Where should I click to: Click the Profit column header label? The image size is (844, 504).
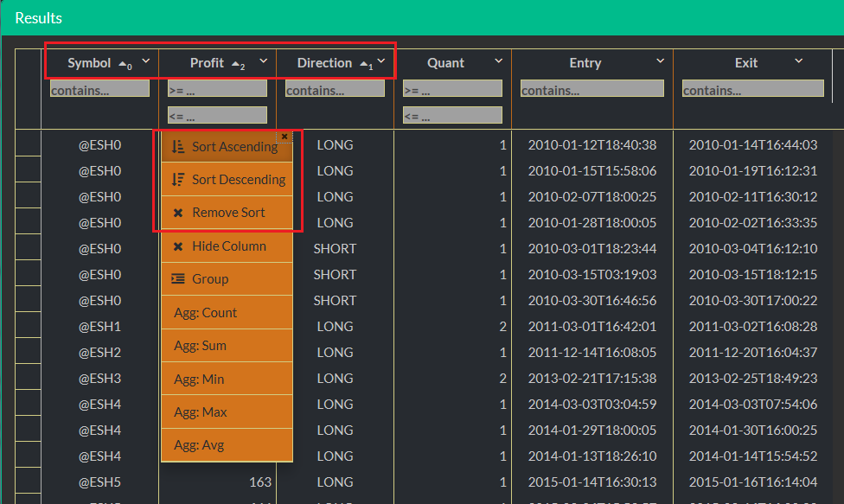207,63
